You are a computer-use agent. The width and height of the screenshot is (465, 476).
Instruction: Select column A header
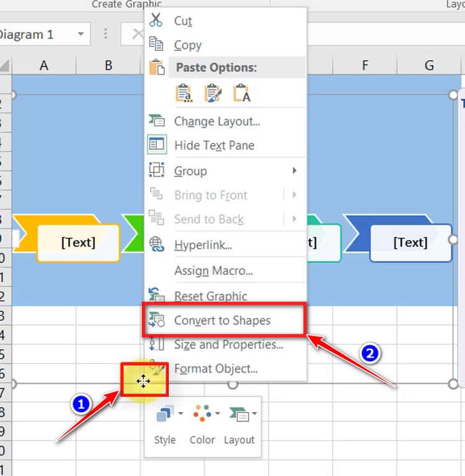44,65
